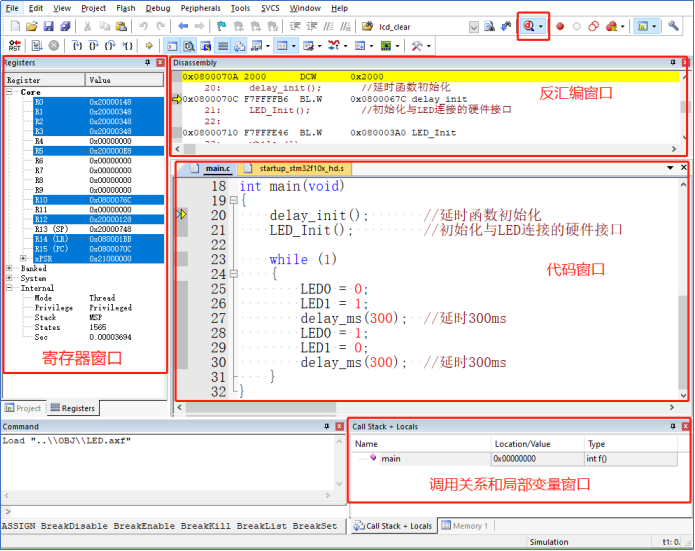The image size is (695, 551).
Task: Click the disassembly horizontal scrollbar thumb
Action: [x=190, y=149]
